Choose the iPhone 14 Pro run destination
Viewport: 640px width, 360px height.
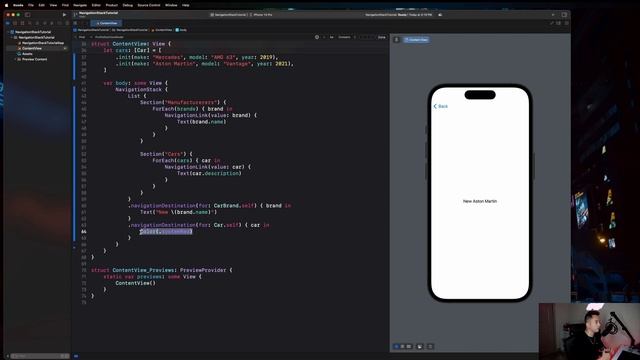(262, 15)
